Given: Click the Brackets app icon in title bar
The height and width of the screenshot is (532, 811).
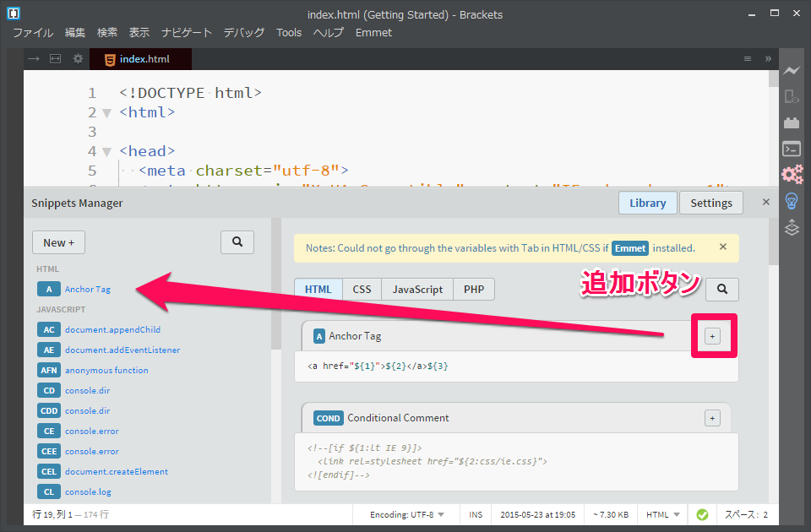Looking at the screenshot, I should 14,14.
